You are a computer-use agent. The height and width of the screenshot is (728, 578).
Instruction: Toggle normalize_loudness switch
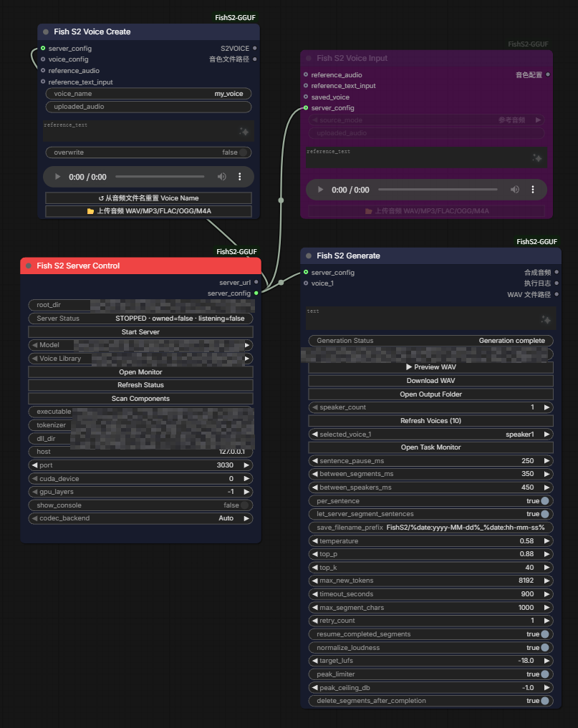pos(545,648)
